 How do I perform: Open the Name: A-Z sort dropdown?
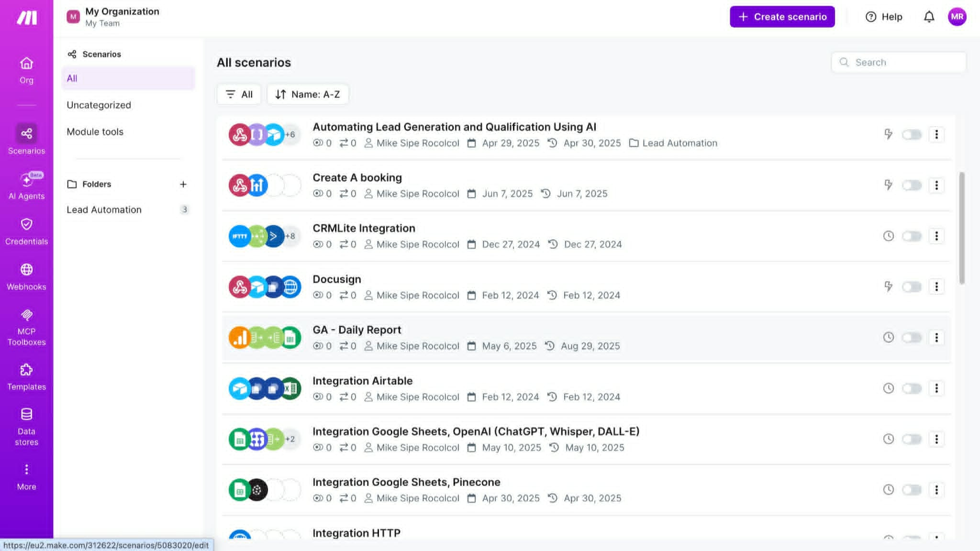[308, 94]
